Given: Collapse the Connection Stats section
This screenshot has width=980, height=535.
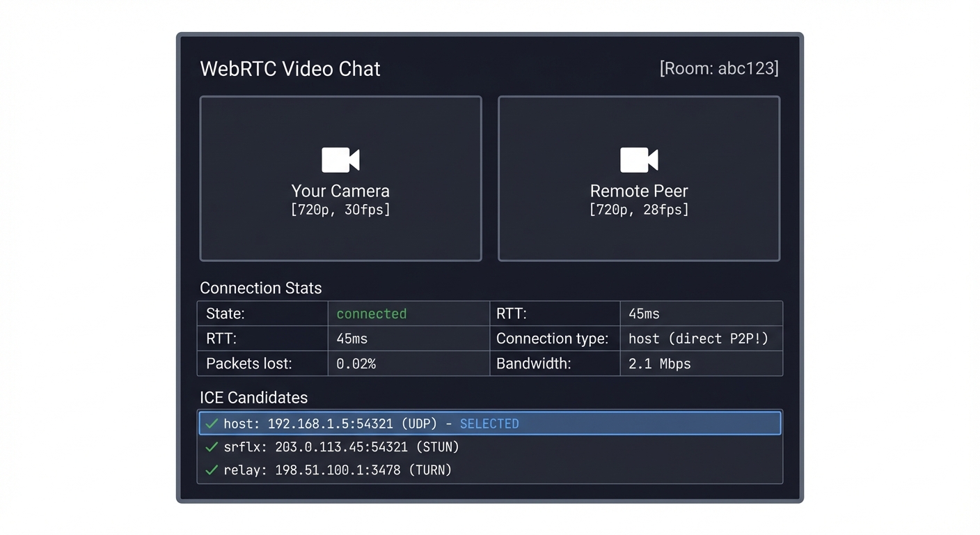Looking at the screenshot, I should pos(260,288).
